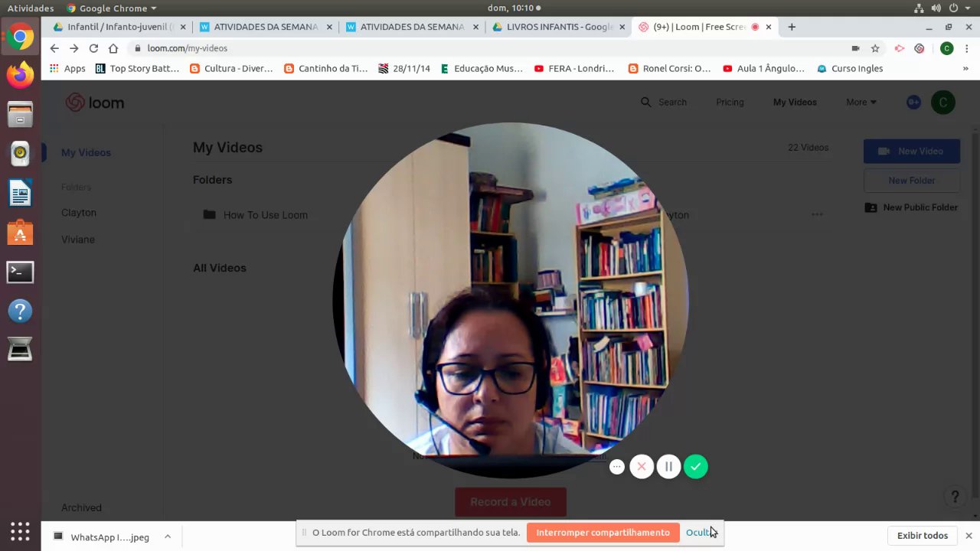Reload the page
980x551 pixels.
(x=93, y=48)
